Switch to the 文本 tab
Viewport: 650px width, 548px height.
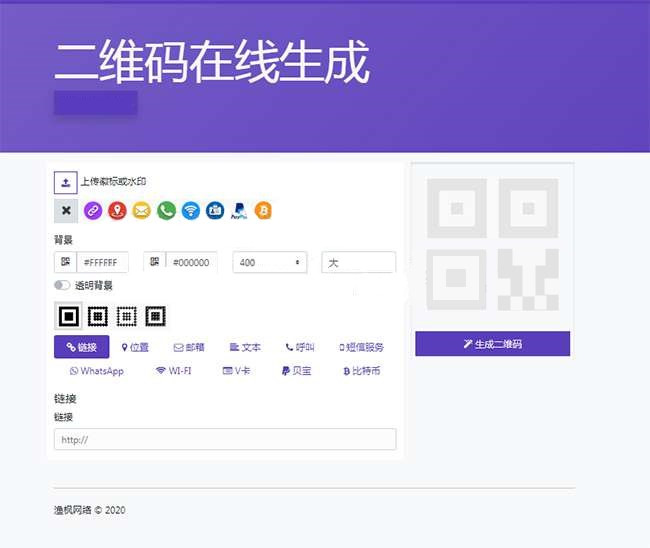tap(245, 347)
